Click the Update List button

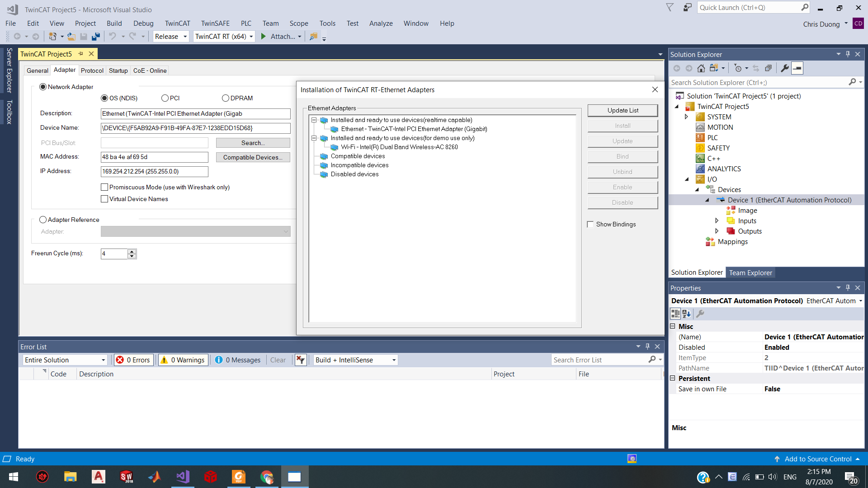pos(623,110)
